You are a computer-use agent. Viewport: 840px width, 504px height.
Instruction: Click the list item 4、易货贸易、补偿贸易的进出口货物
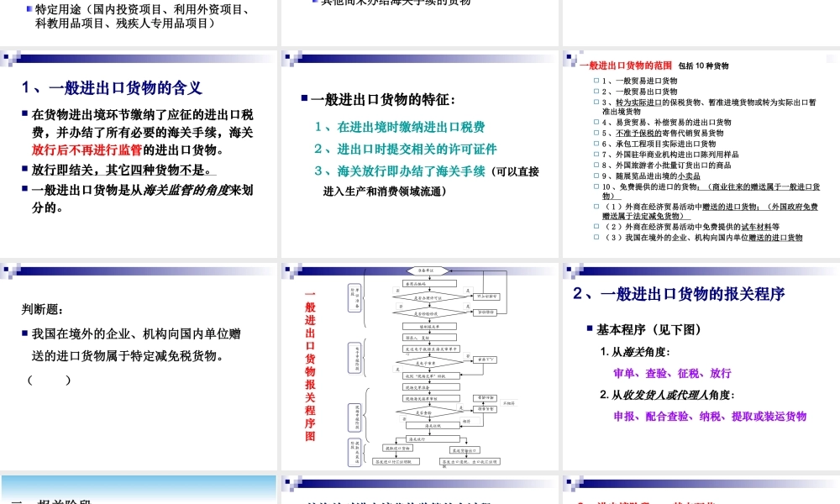pyautogui.click(x=666, y=123)
